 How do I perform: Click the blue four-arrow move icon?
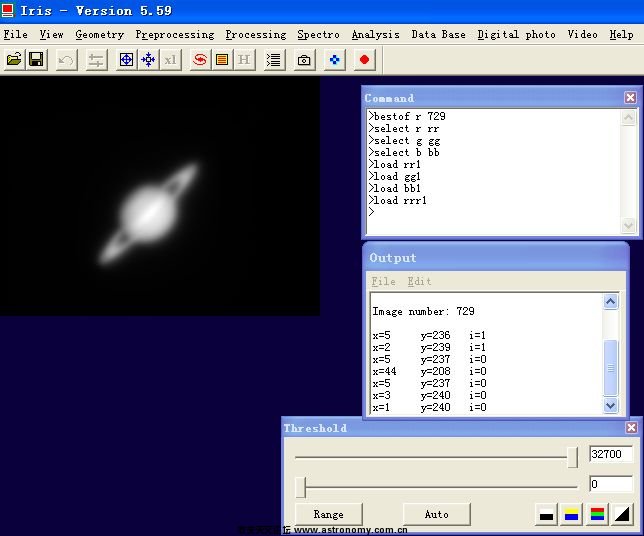click(x=148, y=60)
